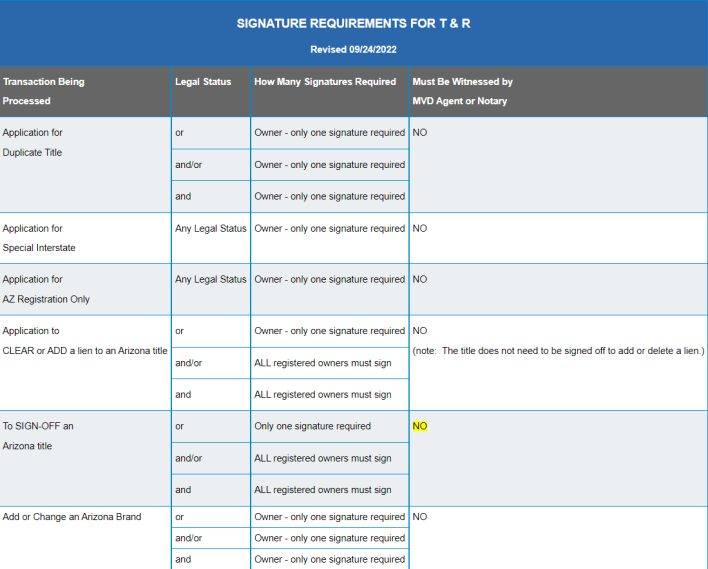Viewport: 708px width, 569px height.
Task: Select the 'and/or' legal status under Duplicate Title
Action: (x=211, y=165)
